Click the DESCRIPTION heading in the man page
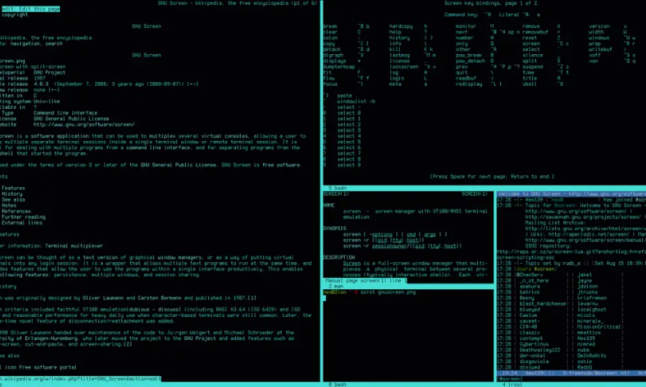This screenshot has height=387, width=646. point(339,257)
